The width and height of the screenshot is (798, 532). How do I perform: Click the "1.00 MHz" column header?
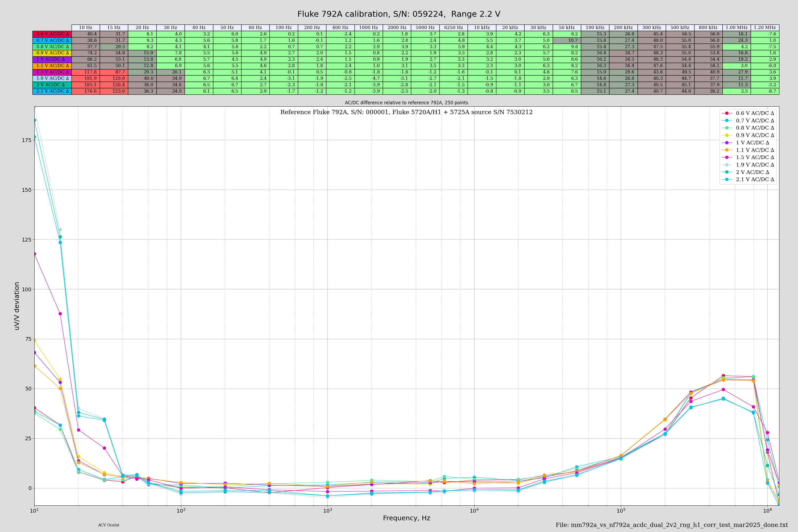[737, 27]
